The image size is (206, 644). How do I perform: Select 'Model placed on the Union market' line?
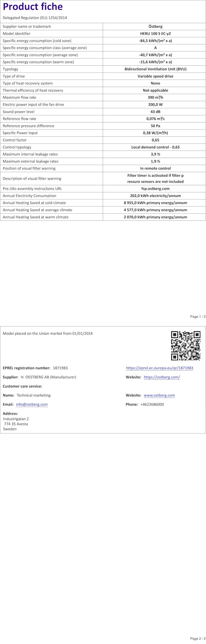click(x=48, y=333)
